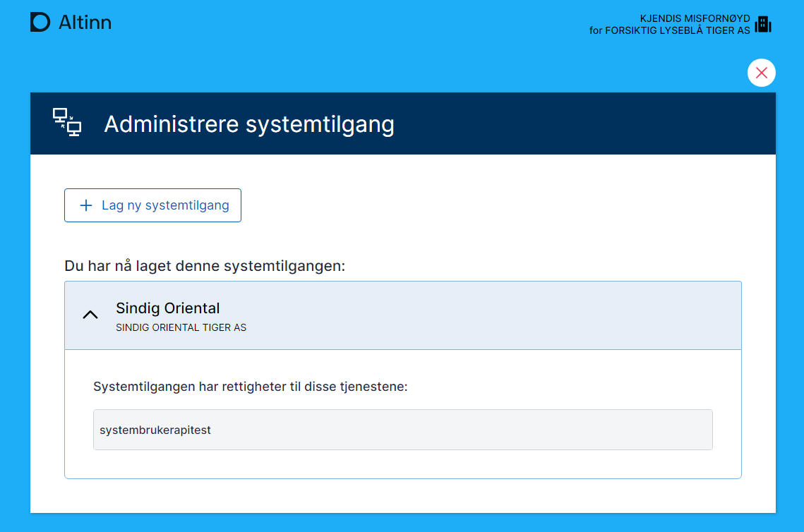
Task: Select the systembrukerapitest service row
Action: 402,430
